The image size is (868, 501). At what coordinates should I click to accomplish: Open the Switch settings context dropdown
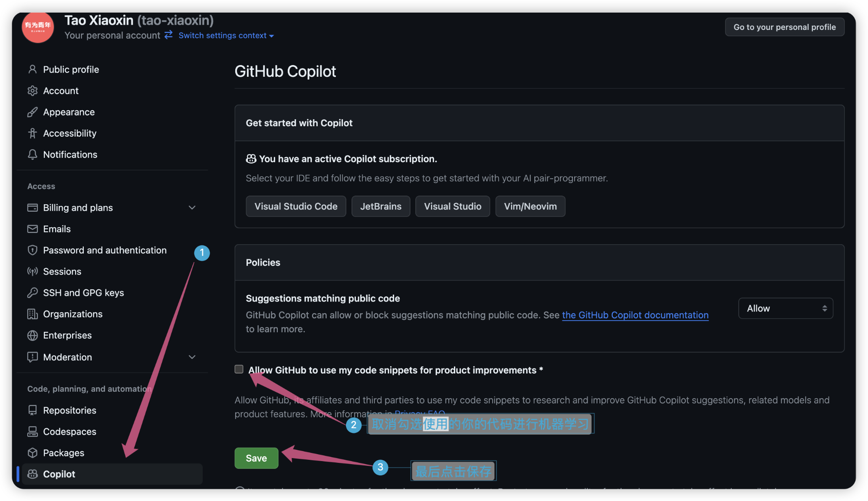226,36
